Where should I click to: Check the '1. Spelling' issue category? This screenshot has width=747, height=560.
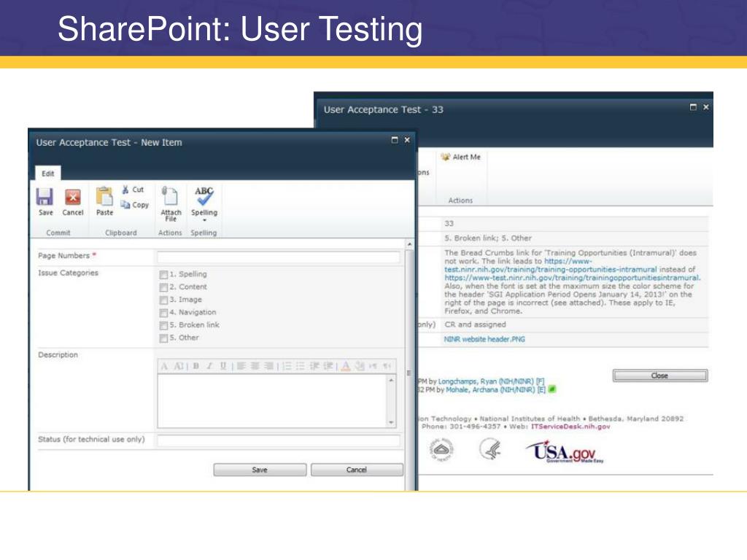click(x=163, y=275)
